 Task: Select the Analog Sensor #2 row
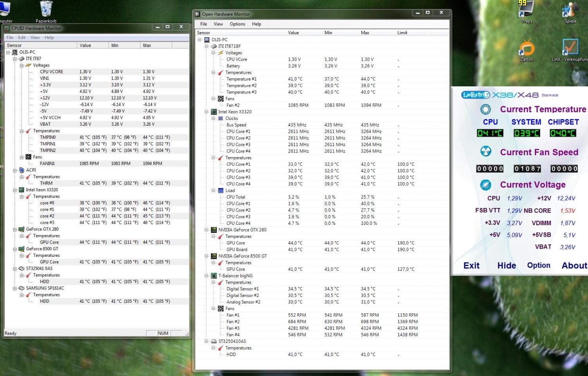(x=322, y=302)
